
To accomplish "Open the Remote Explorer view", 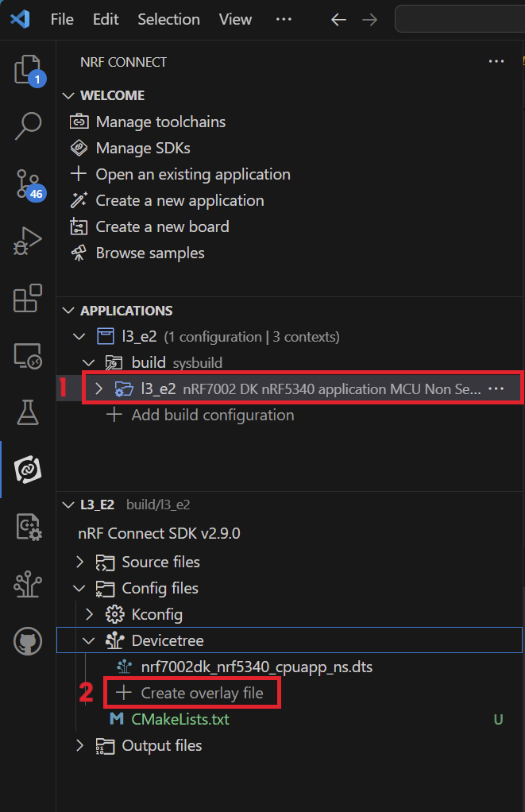I will tap(27, 357).
